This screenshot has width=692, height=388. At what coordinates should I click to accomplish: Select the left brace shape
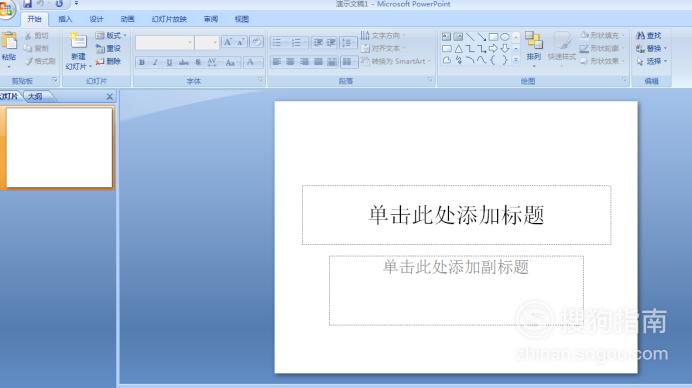pyautogui.click(x=493, y=60)
